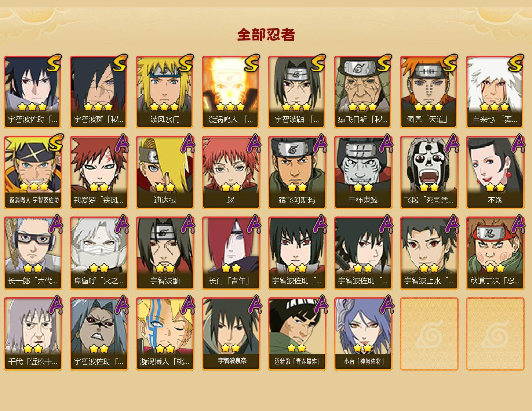
Task: Open the 迪达拉 ninja card
Action: tap(165, 172)
